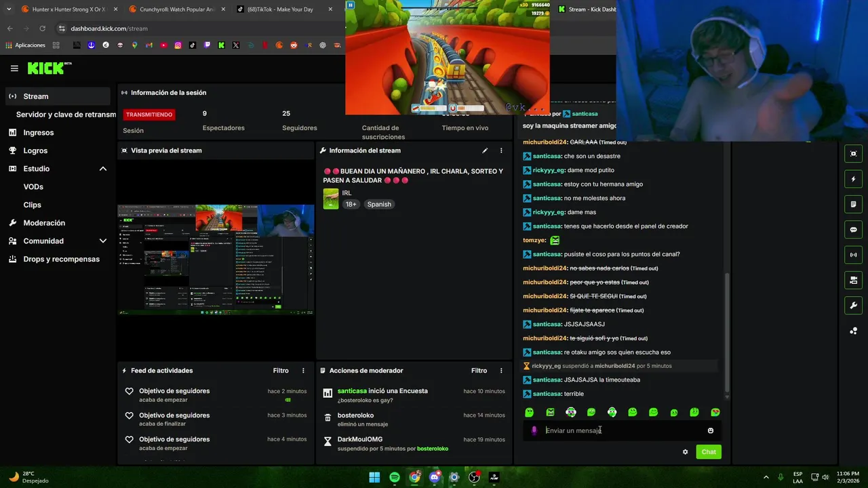This screenshot has width=868, height=488.
Task: Select the first green Kick emote
Action: tap(530, 412)
